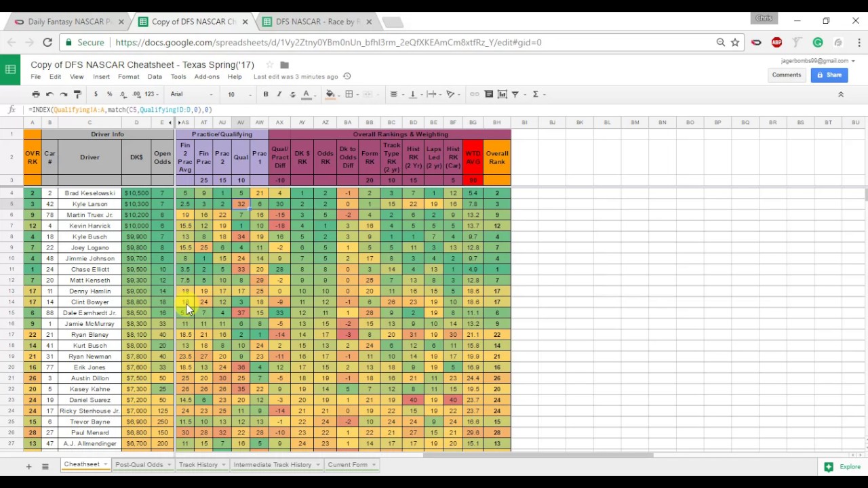Open the Edit menu
This screenshot has width=868, height=488.
point(55,77)
